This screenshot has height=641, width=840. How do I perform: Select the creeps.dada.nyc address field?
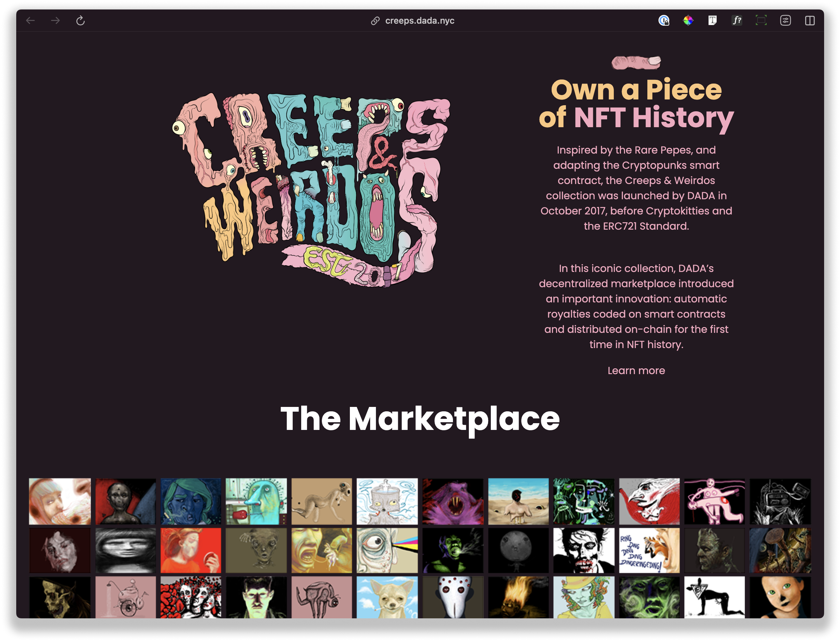pos(419,21)
